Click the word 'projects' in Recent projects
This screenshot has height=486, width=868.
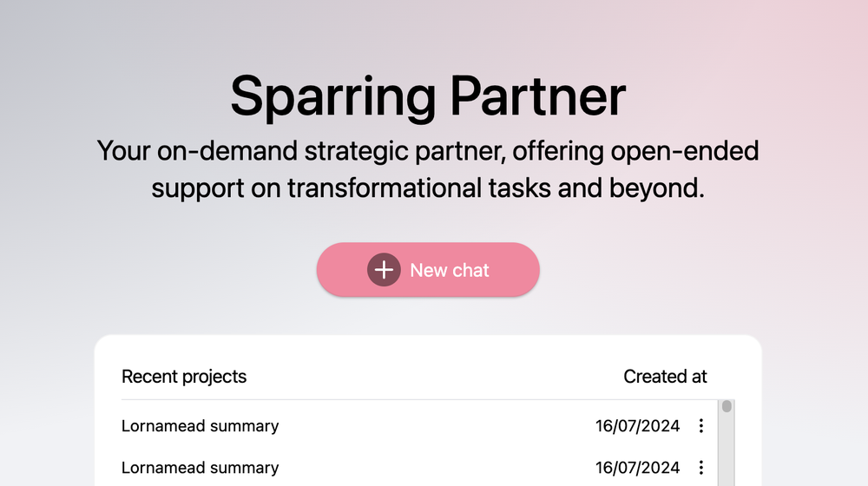214,377
